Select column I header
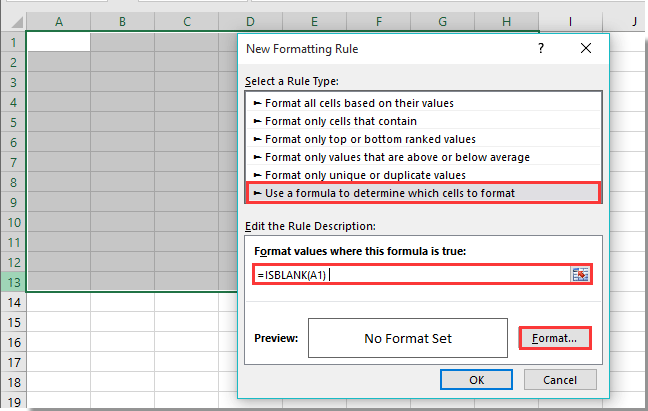Viewport: 648px width, 411px height. pyautogui.click(x=570, y=21)
